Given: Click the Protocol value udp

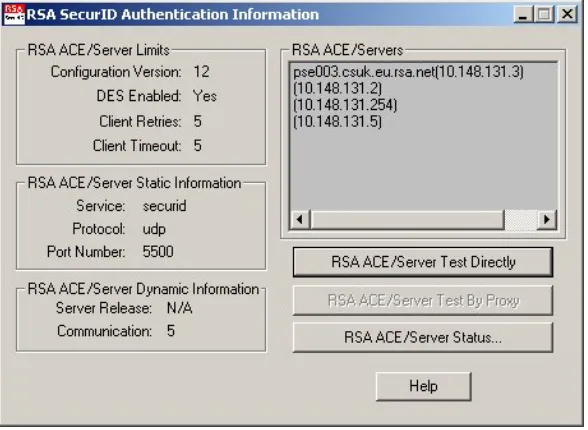Looking at the screenshot, I should [154, 229].
